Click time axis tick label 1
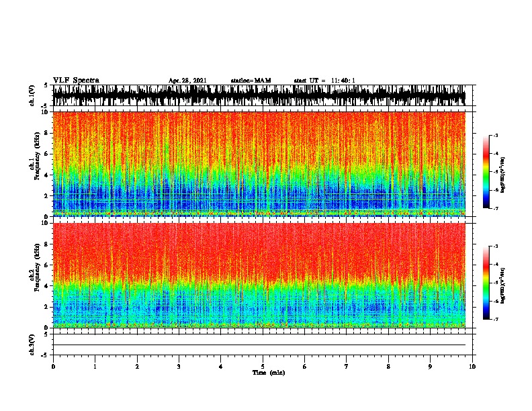The width and height of the screenshot is (532, 411). pyautogui.click(x=95, y=367)
